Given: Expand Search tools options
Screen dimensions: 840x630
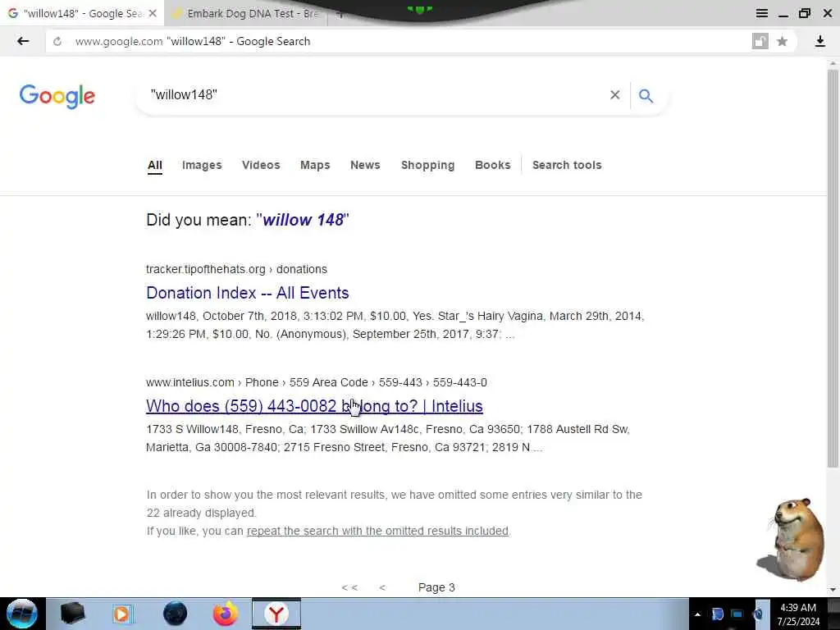Looking at the screenshot, I should pos(567,165).
